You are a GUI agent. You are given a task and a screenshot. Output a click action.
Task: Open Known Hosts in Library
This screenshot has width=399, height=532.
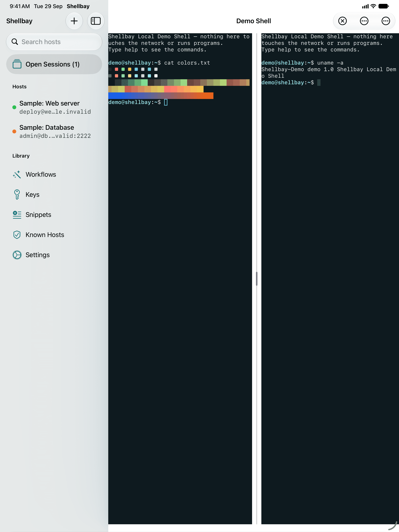[54, 235]
